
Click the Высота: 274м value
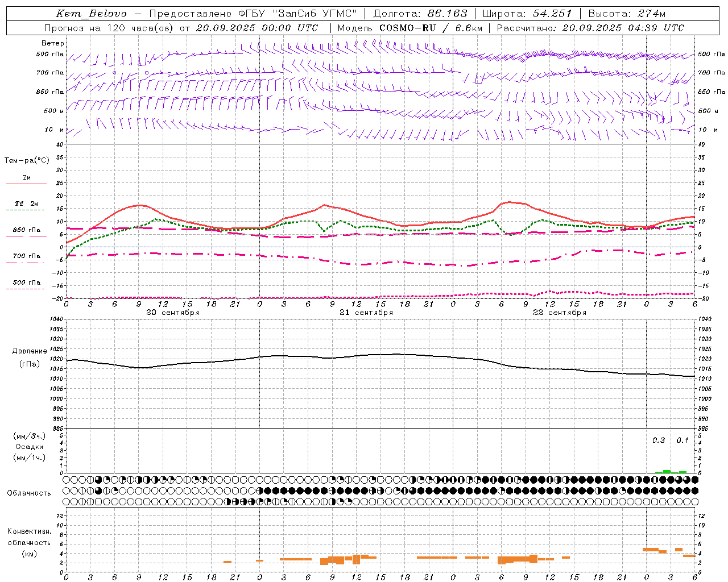pos(627,14)
